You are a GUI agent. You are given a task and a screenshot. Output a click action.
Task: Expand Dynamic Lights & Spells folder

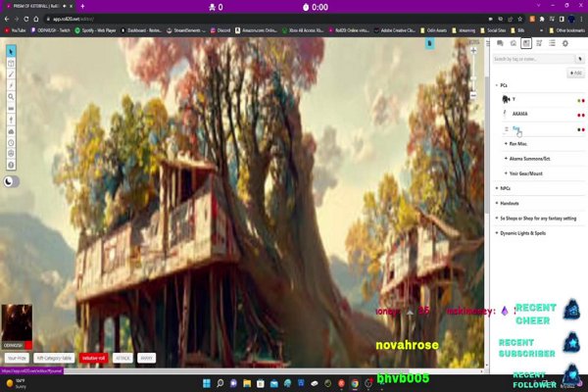[520, 233]
